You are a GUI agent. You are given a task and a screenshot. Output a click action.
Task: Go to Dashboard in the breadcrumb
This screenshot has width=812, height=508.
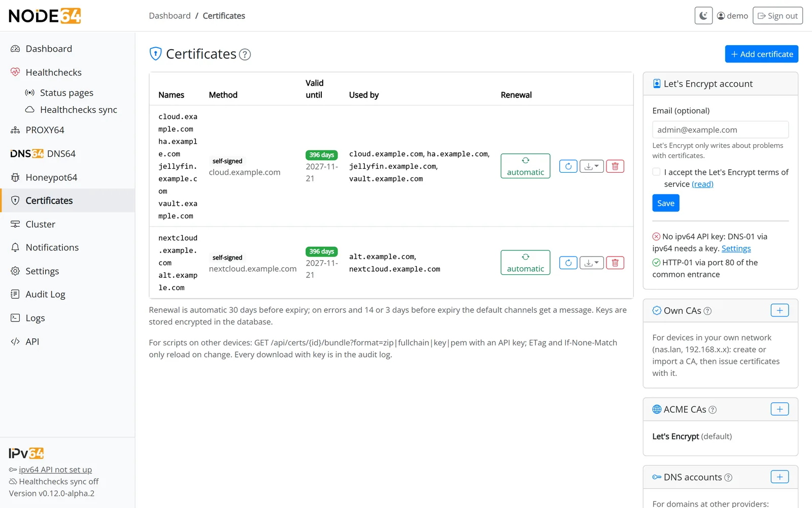(x=170, y=16)
